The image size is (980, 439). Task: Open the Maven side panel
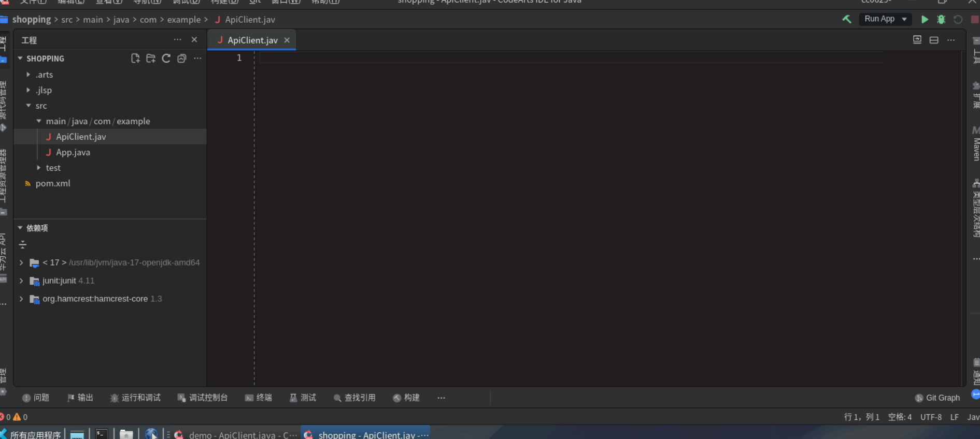[976, 143]
